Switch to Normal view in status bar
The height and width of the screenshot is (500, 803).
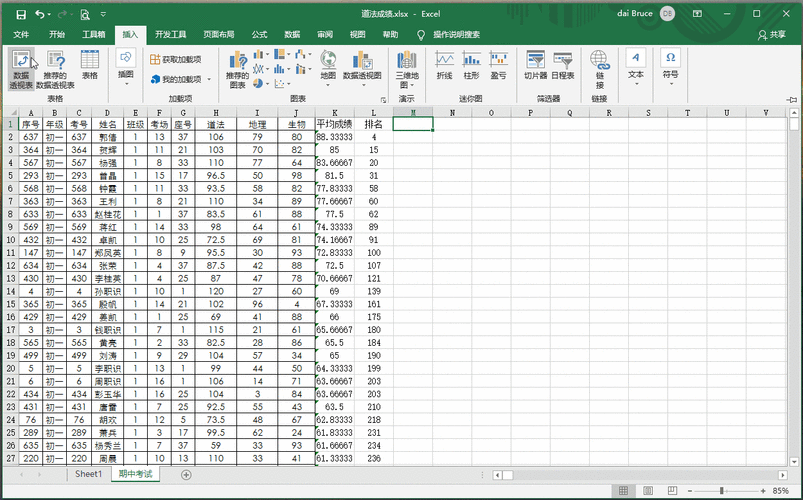click(x=623, y=491)
